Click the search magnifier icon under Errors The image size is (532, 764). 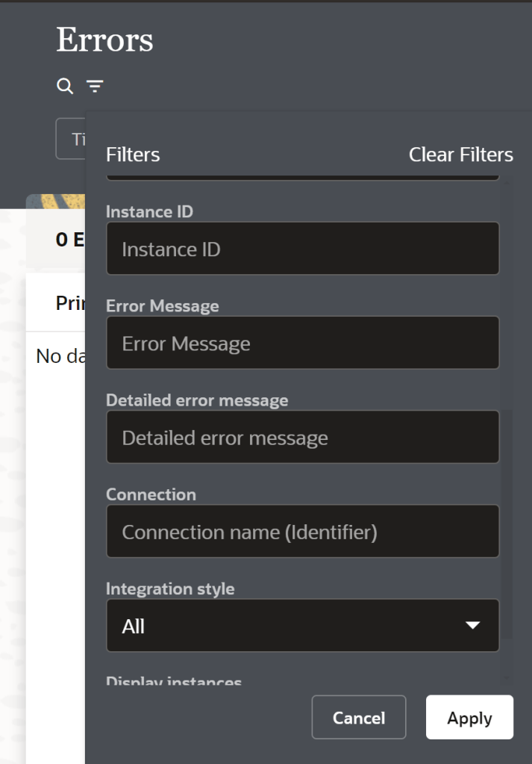pos(65,87)
